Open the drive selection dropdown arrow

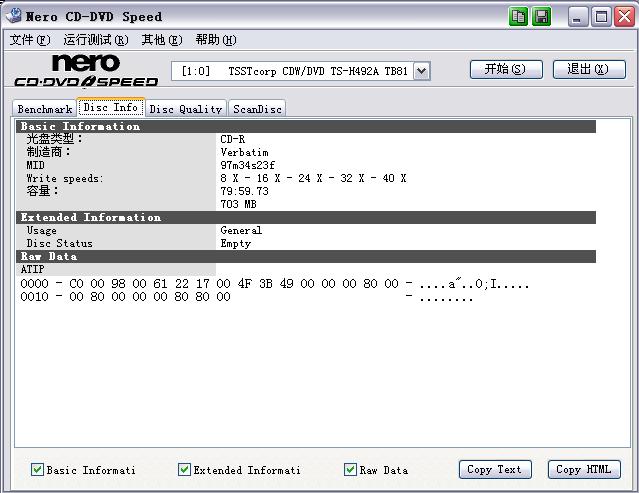[x=422, y=71]
